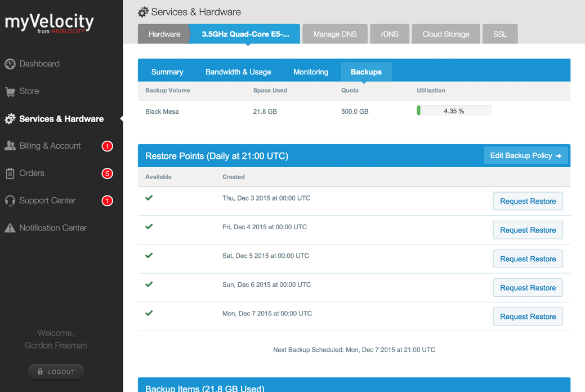Image resolution: width=585 pixels, height=392 pixels.
Task: Click the 4.35 % utilization progress bar
Action: pos(454,111)
